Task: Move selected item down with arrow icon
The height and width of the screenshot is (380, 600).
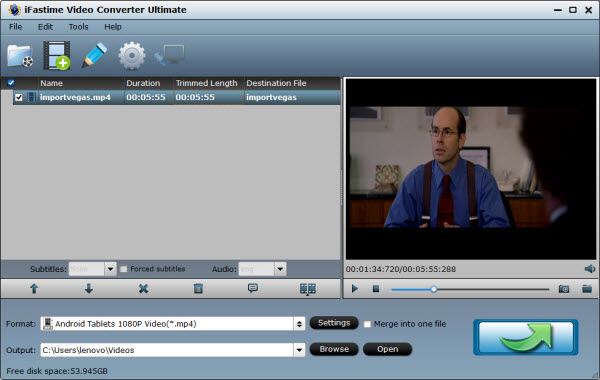Action: [89, 289]
